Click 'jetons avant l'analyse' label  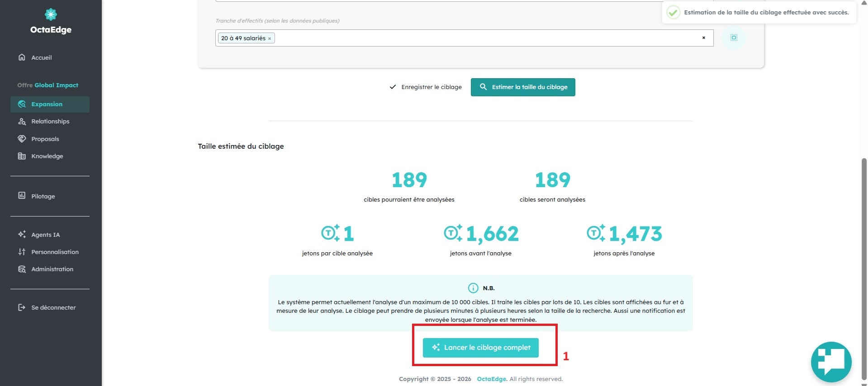click(x=480, y=253)
